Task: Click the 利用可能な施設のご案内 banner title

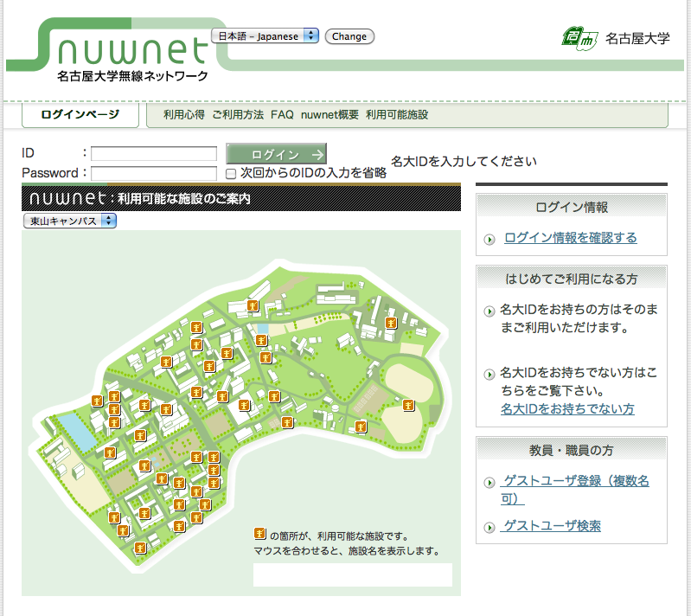Action: [183, 199]
